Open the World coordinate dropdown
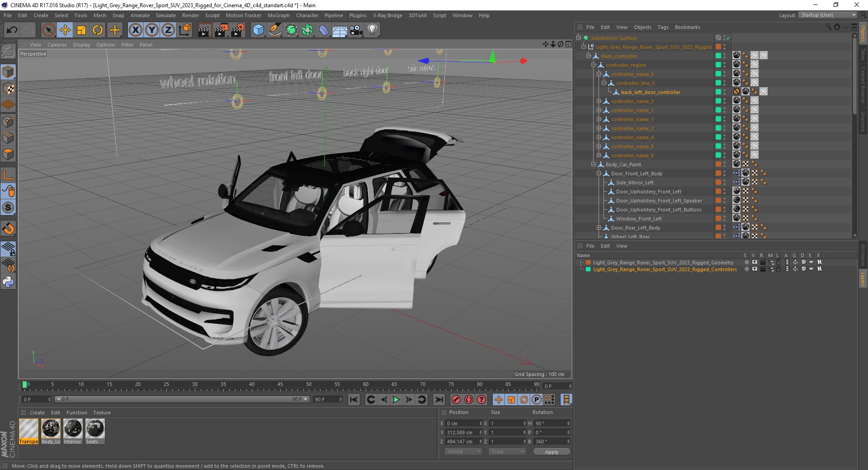 pos(463,451)
